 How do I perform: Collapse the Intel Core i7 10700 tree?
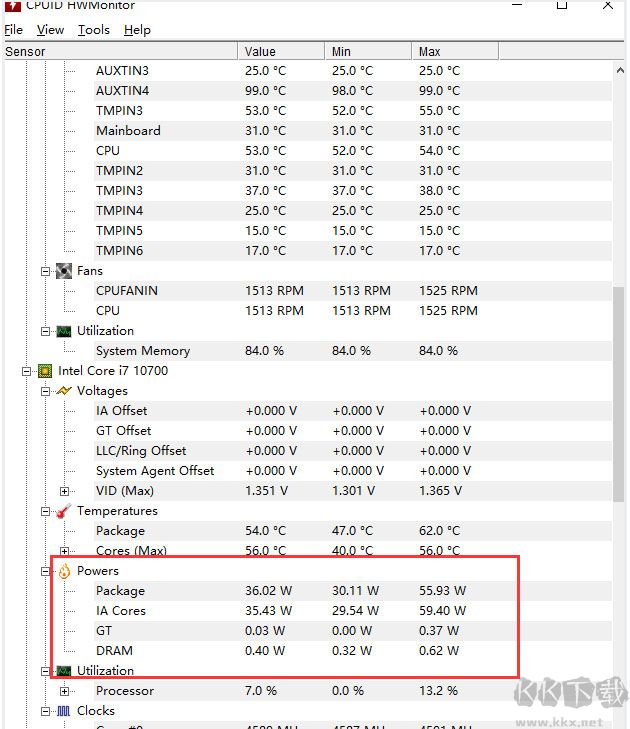click(26, 371)
